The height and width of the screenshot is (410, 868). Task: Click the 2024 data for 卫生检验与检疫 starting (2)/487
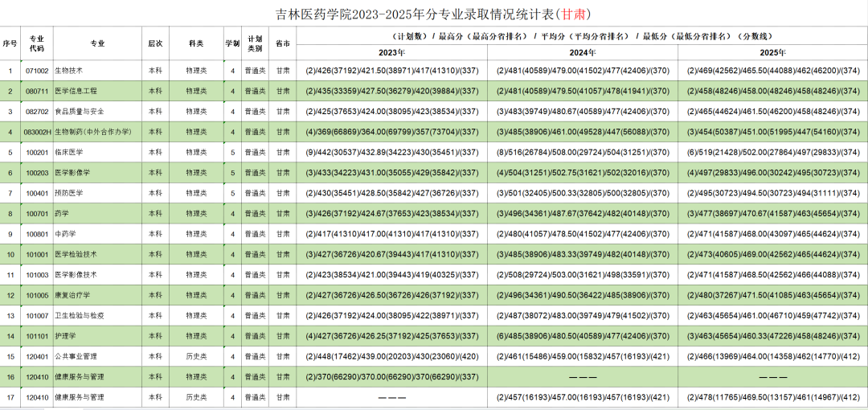(583, 315)
